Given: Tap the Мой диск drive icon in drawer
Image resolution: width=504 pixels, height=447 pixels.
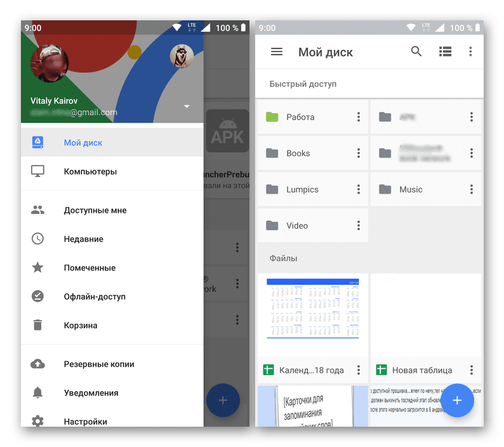Looking at the screenshot, I should pos(37,142).
